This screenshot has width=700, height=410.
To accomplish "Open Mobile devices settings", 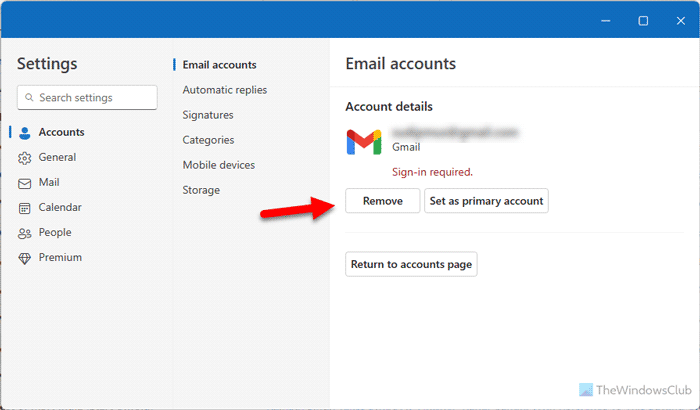I will pos(218,165).
